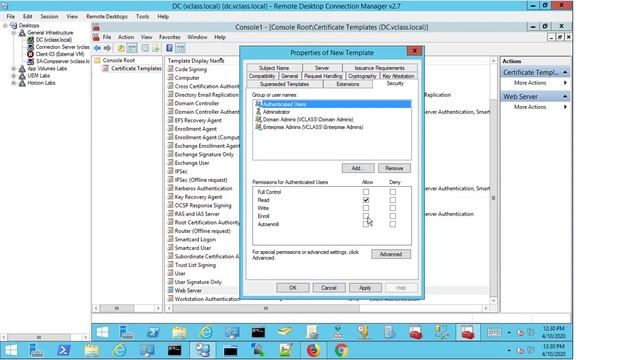Select Web Server template in list
Image resolution: width=640 pixels, height=360 pixels.
[x=188, y=291]
